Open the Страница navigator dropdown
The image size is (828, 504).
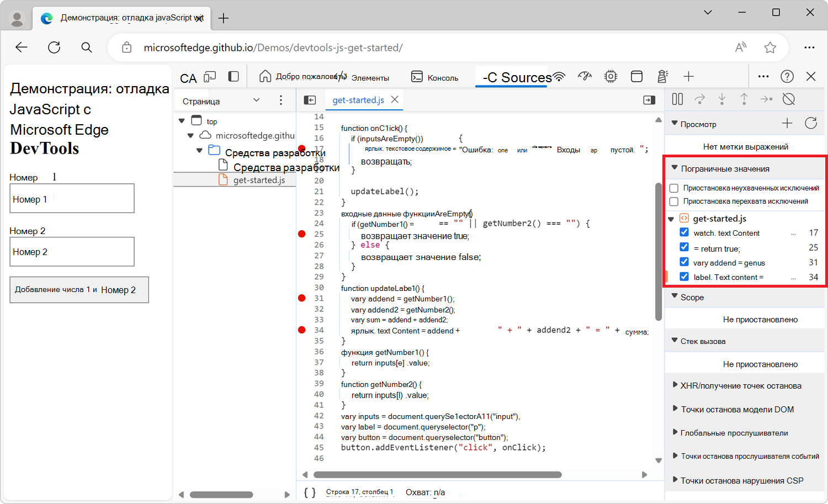pos(221,101)
